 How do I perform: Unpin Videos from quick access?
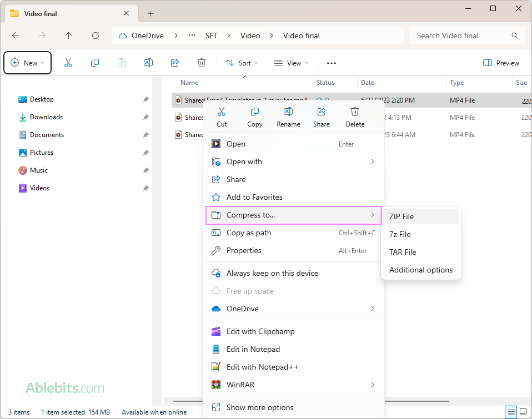point(146,188)
